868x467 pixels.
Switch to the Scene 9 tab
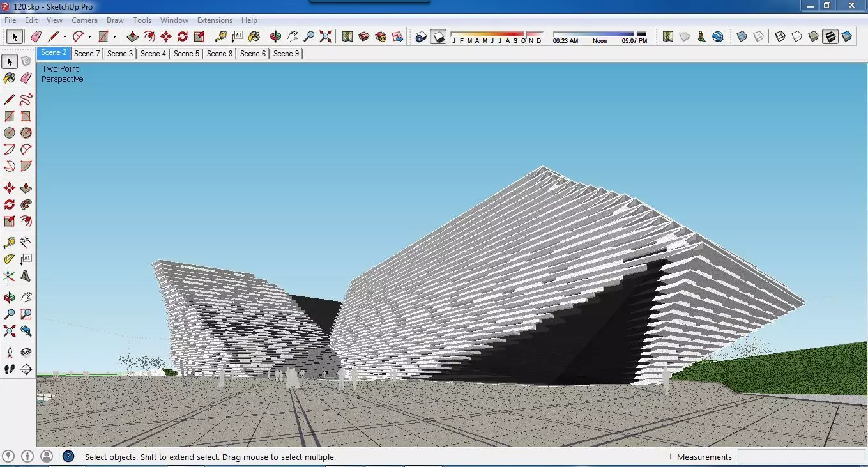coord(286,54)
